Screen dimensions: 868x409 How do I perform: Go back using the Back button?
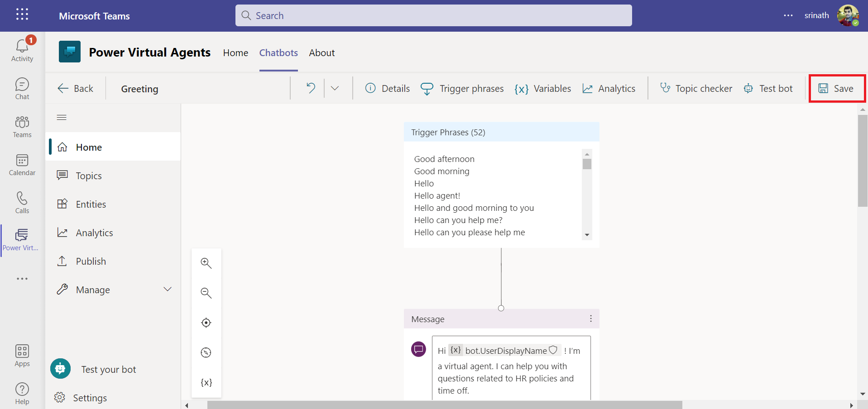click(x=76, y=89)
